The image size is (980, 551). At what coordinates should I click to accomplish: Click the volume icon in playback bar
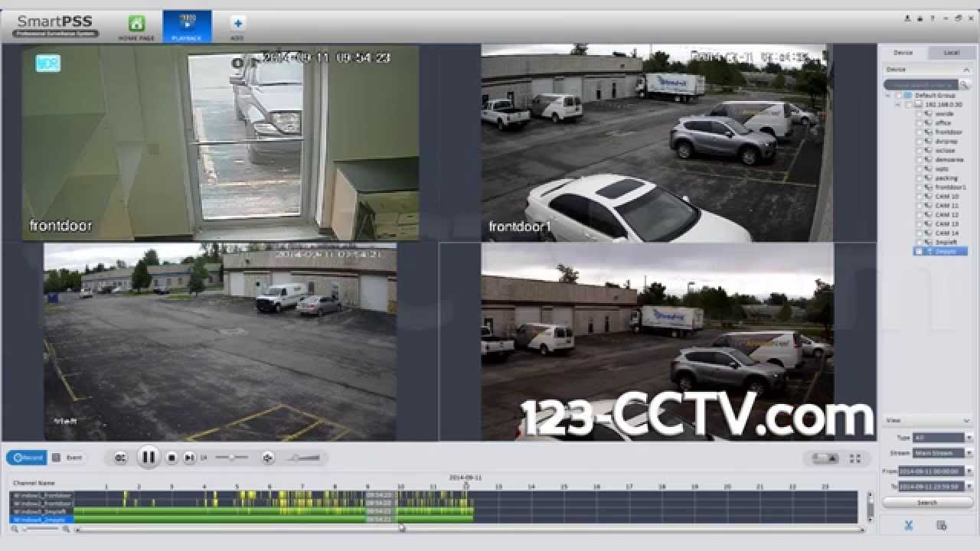click(268, 458)
